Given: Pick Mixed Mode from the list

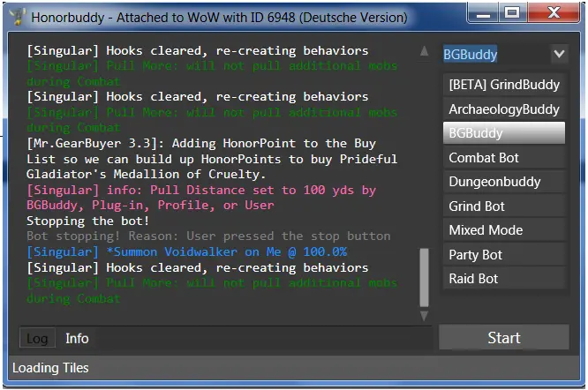Looking at the screenshot, I should [504, 230].
